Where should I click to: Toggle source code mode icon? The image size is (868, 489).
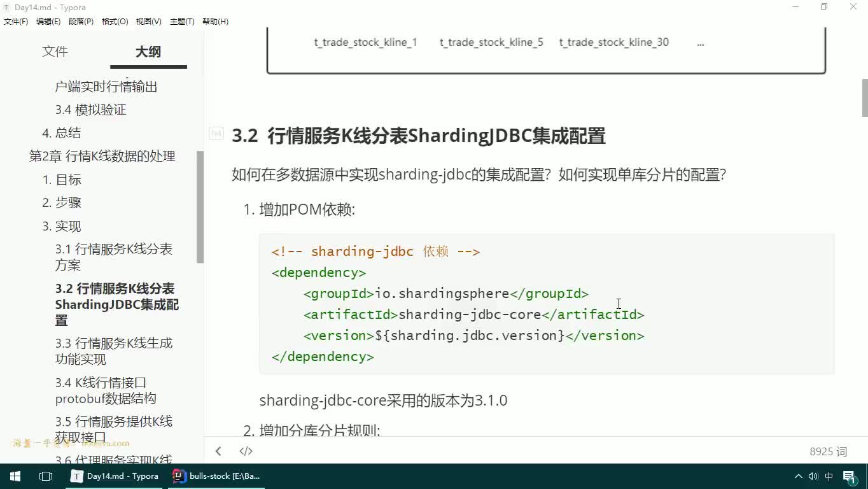point(246,451)
